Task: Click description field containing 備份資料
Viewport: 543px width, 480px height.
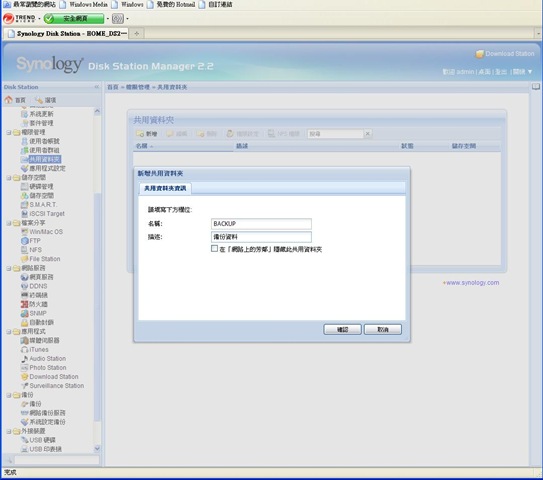Action: (x=261, y=237)
